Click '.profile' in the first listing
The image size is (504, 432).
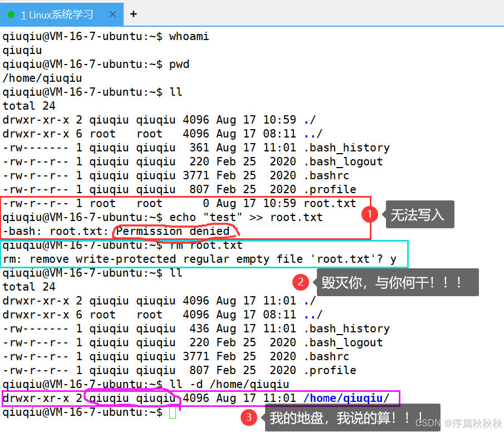pos(330,189)
